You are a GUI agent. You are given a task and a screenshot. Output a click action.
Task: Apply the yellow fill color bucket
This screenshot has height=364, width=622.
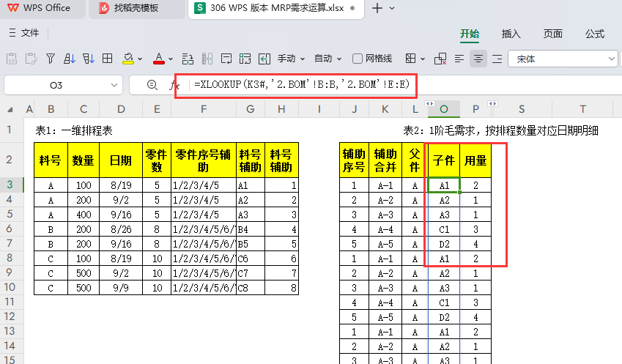(x=127, y=59)
